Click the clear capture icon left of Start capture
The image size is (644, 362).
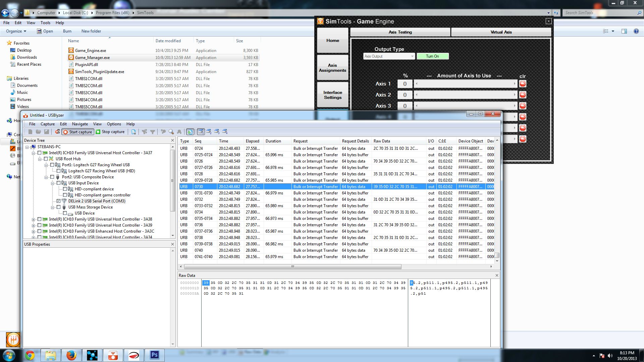[57, 132]
